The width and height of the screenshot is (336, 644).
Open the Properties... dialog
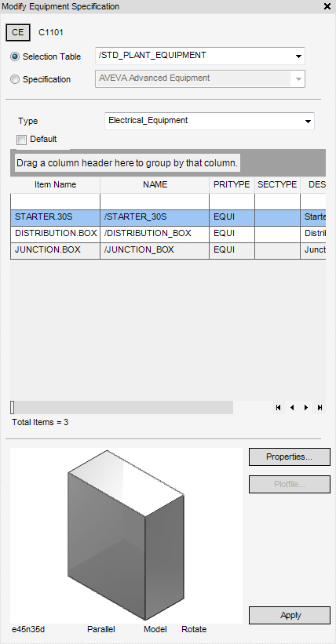289,457
